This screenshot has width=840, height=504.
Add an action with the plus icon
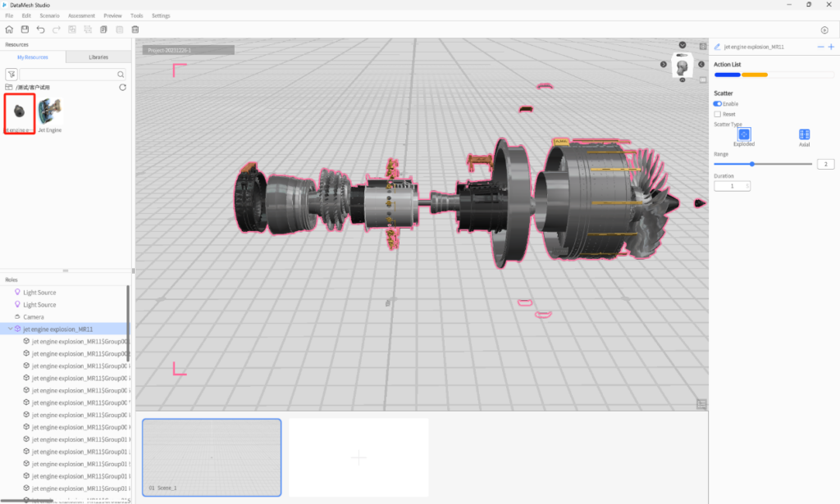point(831,47)
